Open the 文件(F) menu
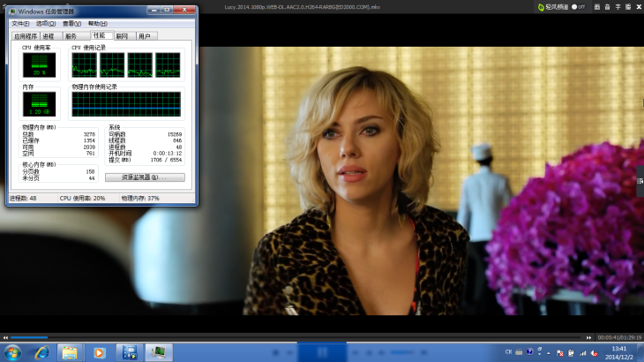Screen dimensions: 644x362 [x=20, y=23]
